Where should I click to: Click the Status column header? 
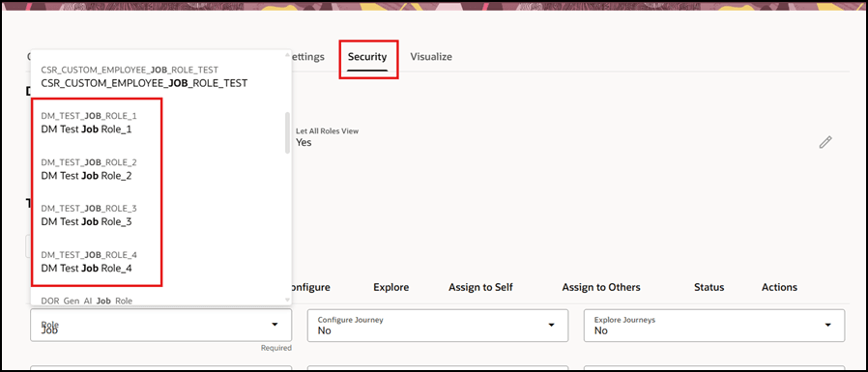(709, 287)
